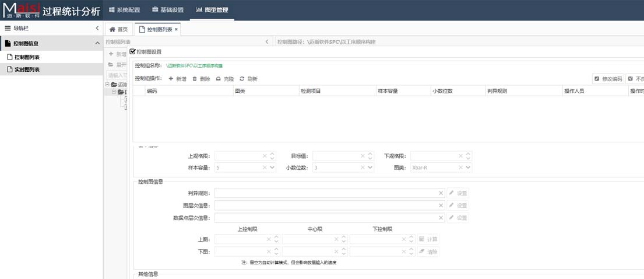Click the 上规格限 input field
The width and height of the screenshot is (644, 279).
click(238, 156)
